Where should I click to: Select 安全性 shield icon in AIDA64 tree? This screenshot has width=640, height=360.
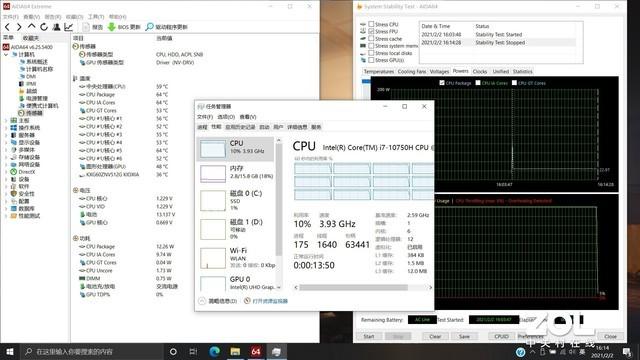[13, 194]
